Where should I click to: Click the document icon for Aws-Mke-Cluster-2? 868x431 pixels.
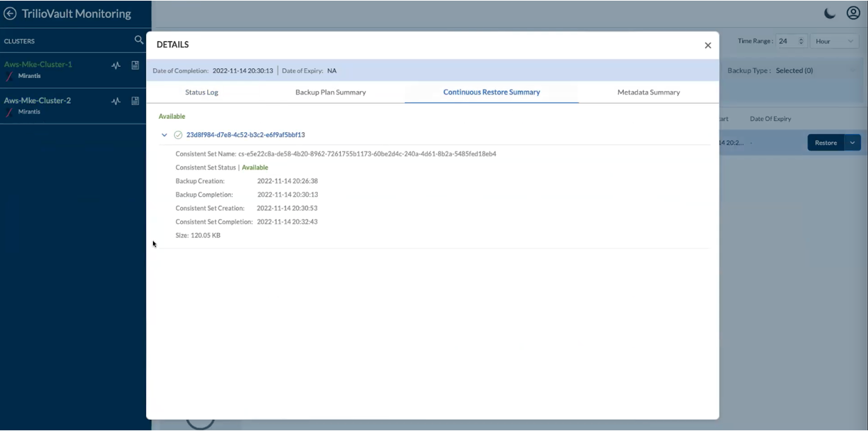click(x=136, y=101)
